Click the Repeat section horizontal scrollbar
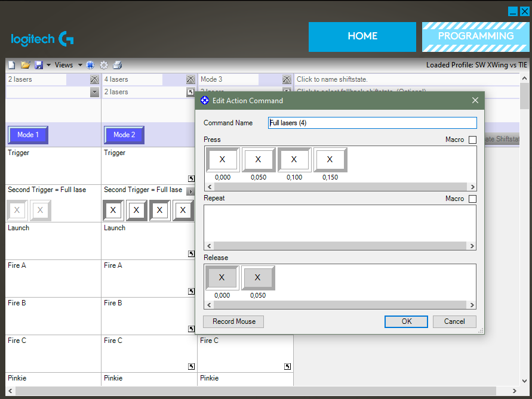 [x=340, y=246]
